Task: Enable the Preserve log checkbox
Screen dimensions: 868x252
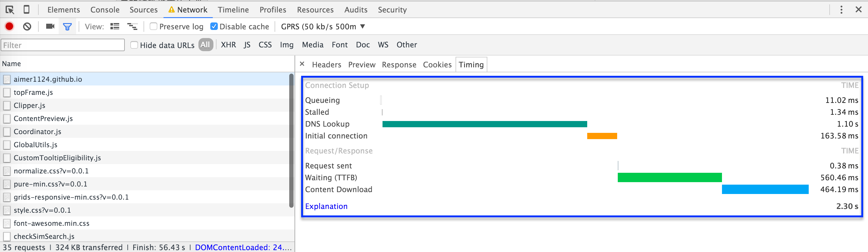Action: click(x=154, y=26)
